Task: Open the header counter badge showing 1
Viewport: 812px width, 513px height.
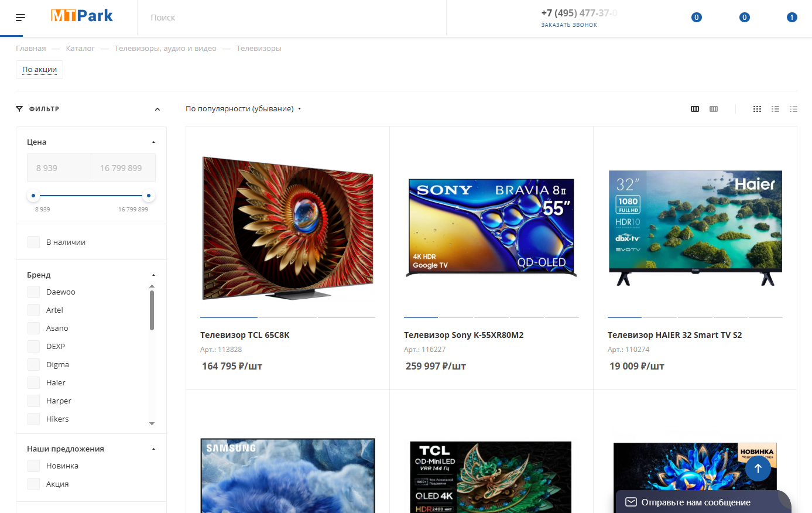Action: point(792,18)
